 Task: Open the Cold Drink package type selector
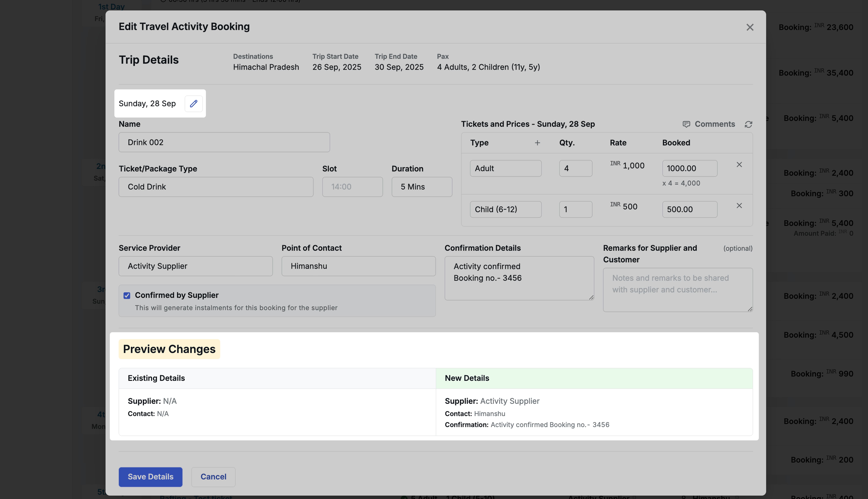point(216,187)
